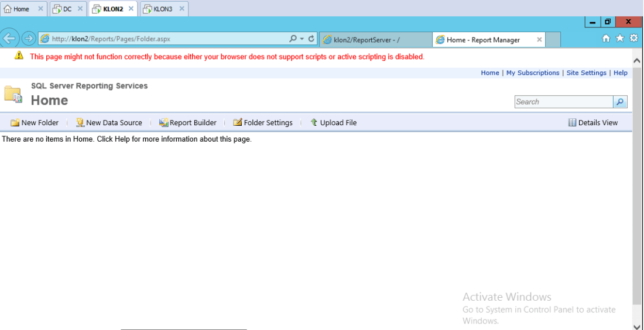Screen dimensions: 644x330
Task: Click the search magnifier button
Action: click(x=620, y=102)
